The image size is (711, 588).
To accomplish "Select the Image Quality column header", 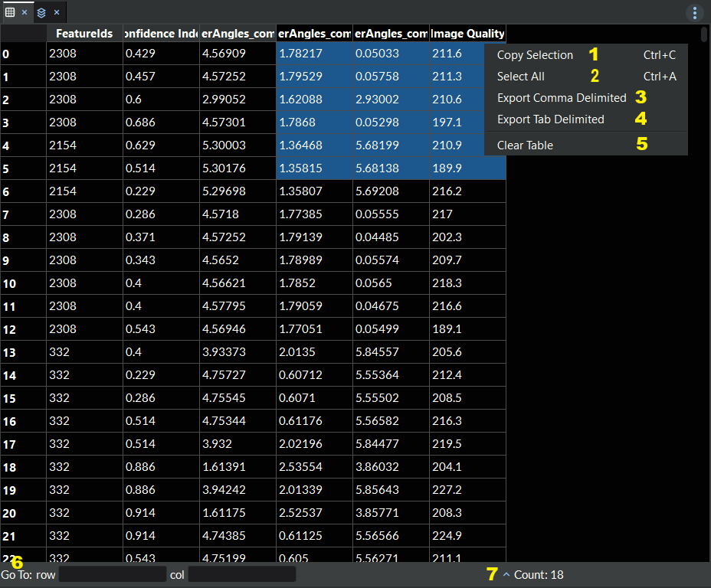I will pyautogui.click(x=467, y=34).
